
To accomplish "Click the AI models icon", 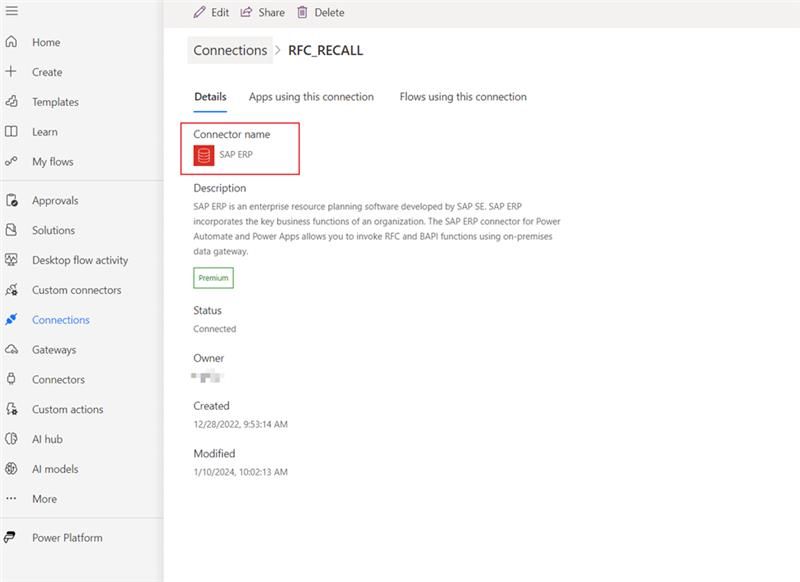I will 11,469.
